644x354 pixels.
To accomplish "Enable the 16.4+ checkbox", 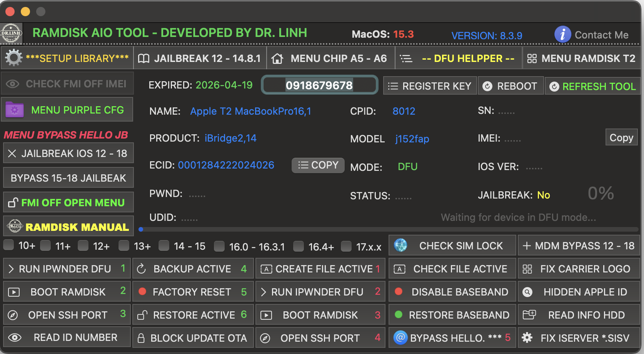I will [x=299, y=246].
